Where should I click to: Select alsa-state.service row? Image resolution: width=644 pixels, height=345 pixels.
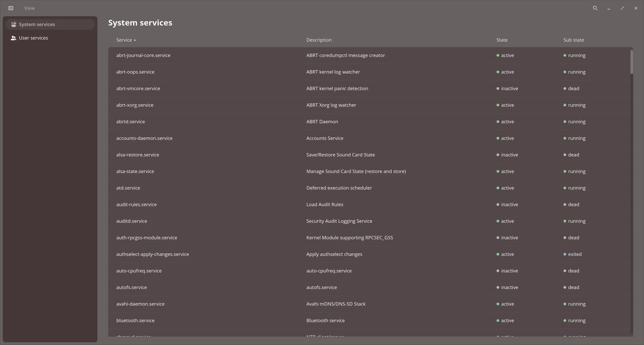(369, 171)
